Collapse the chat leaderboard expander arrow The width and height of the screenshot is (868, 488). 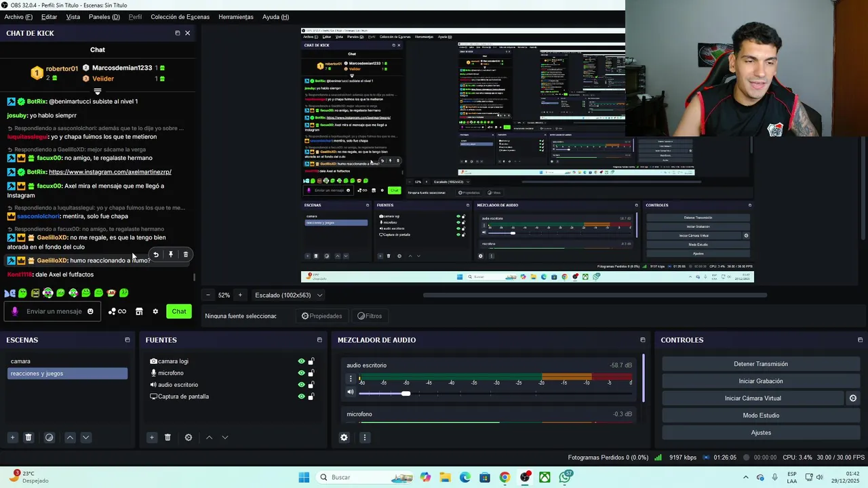(98, 91)
